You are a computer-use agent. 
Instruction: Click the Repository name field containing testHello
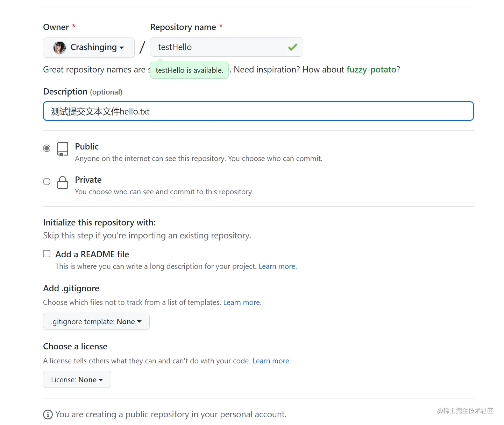tap(220, 47)
